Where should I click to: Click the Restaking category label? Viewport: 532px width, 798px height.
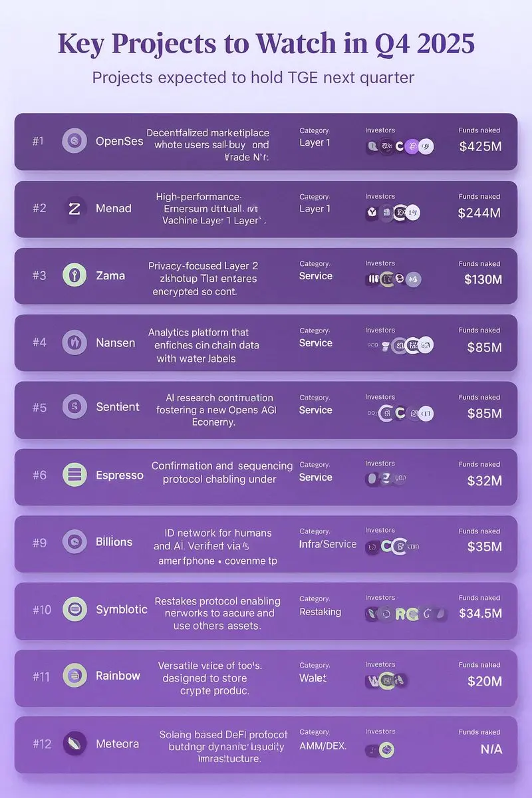(320, 612)
